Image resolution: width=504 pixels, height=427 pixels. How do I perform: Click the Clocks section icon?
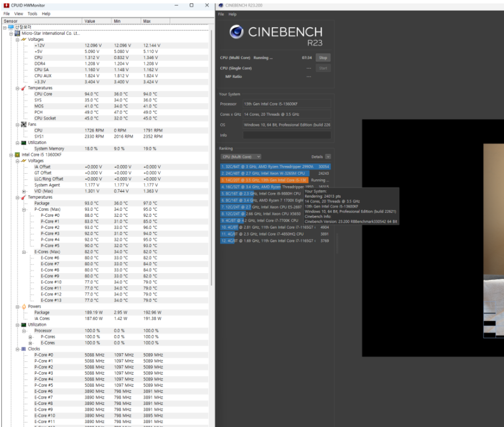pos(23,349)
